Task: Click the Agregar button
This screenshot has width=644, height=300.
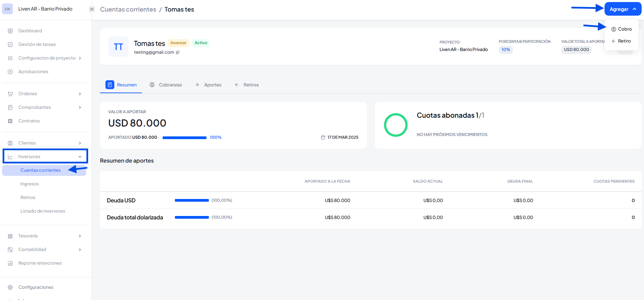Action: [622, 9]
